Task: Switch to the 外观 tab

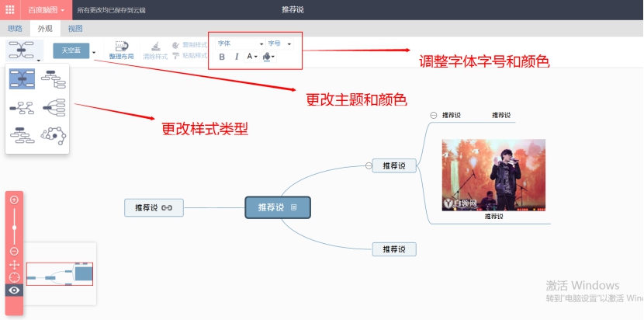Action: (x=45, y=29)
